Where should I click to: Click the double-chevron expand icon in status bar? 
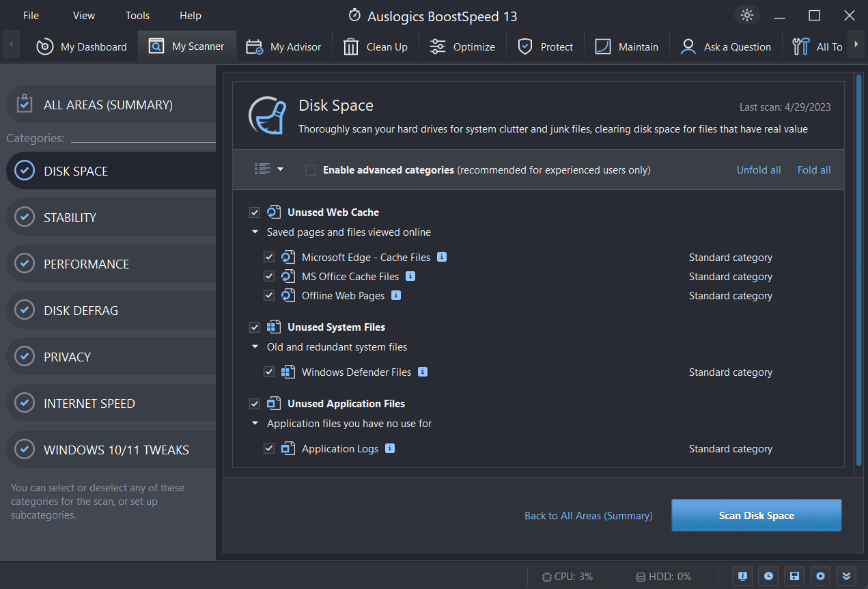(x=846, y=576)
